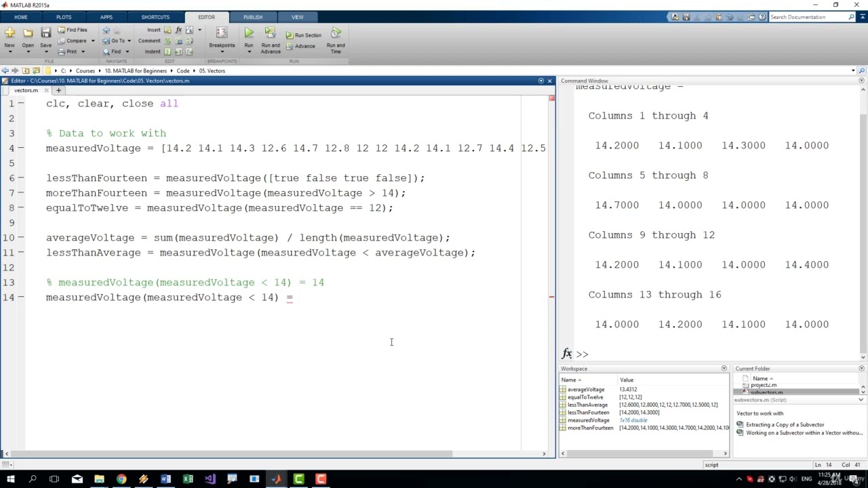Minimize the toolstrip ribbon
868x488 pixels.
coord(862,17)
